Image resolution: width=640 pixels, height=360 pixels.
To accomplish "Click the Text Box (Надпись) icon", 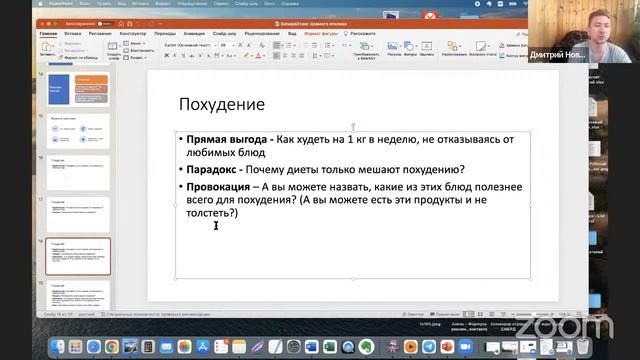I will pyautogui.click(x=427, y=46).
